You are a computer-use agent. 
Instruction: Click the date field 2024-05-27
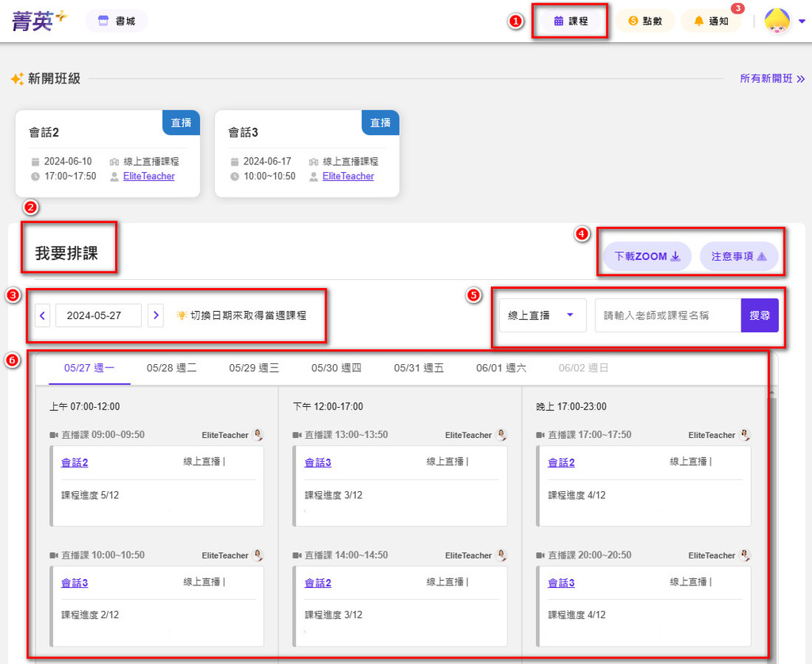click(98, 316)
